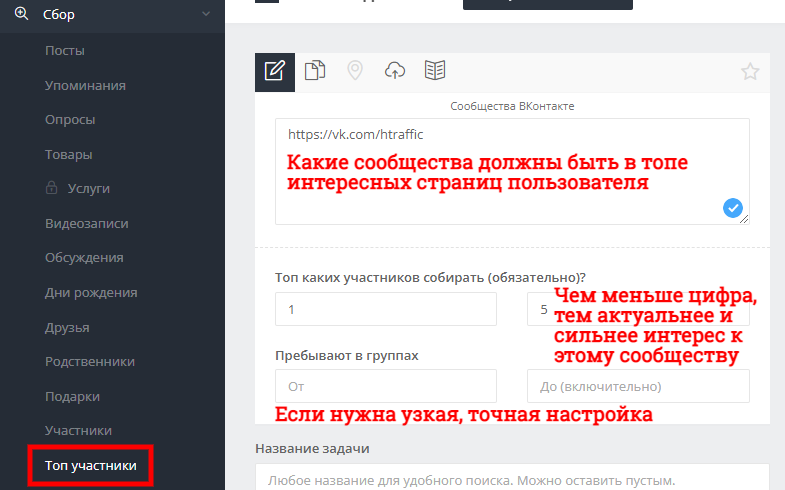
Task: Click the Название задачи input field
Action: pos(512,477)
